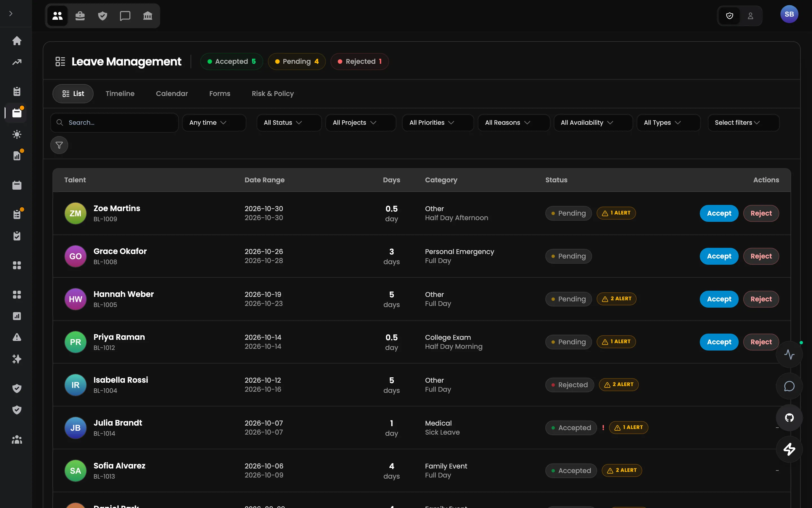
Task: Open the people icon in top toolbar
Action: 58,16
